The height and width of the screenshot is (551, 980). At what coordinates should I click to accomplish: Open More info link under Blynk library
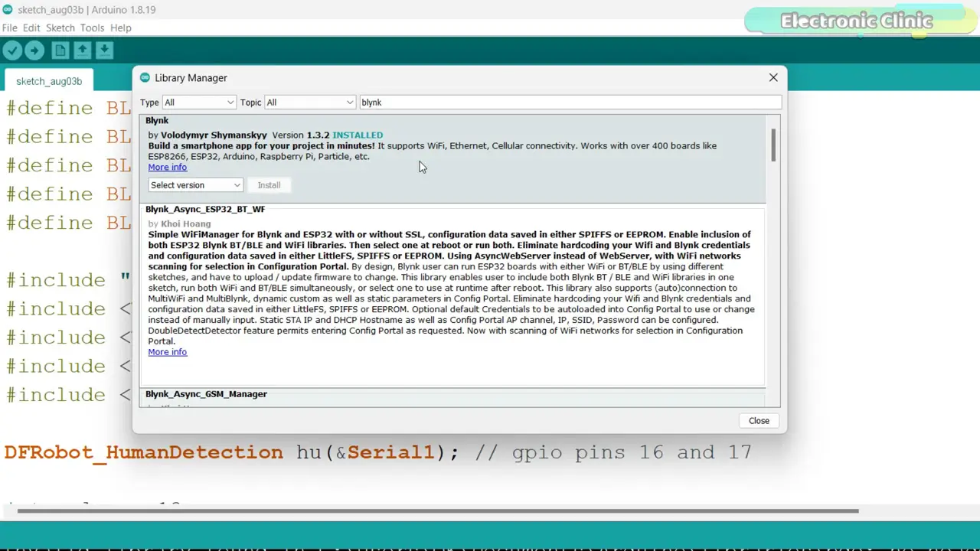[x=167, y=167]
